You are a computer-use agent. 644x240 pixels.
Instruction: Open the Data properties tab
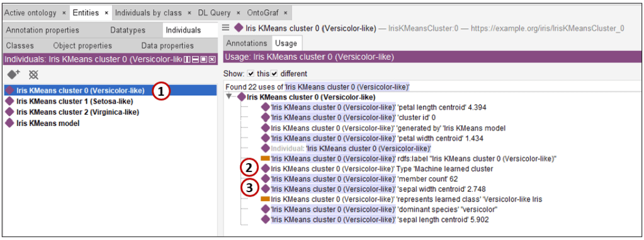tap(167, 45)
